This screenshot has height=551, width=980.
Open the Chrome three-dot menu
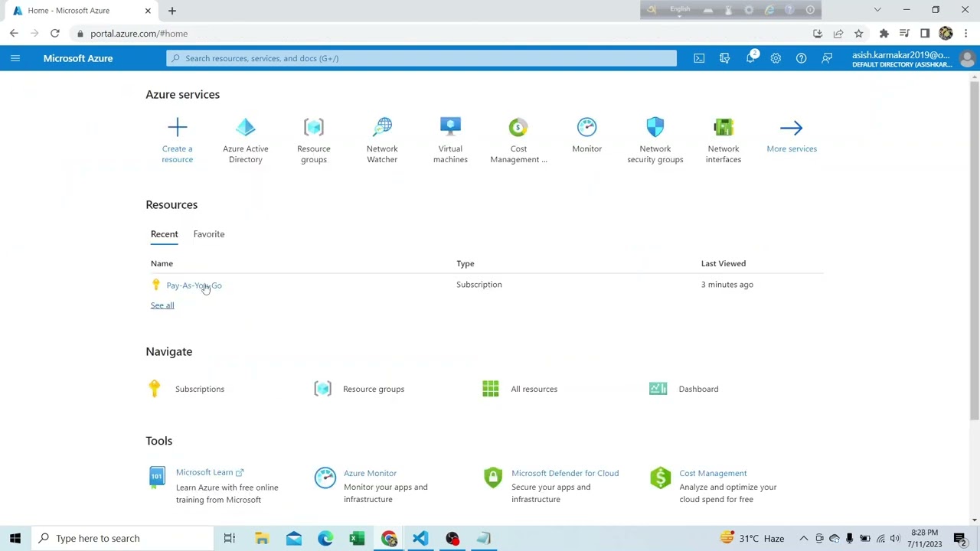(966, 34)
